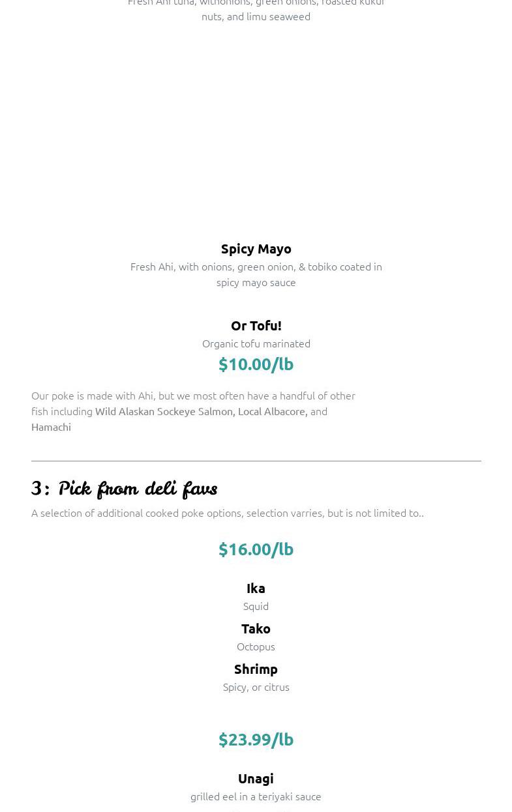Click the spicy mayo sauce description text
Screen dimensions: 512x812
click(x=256, y=274)
